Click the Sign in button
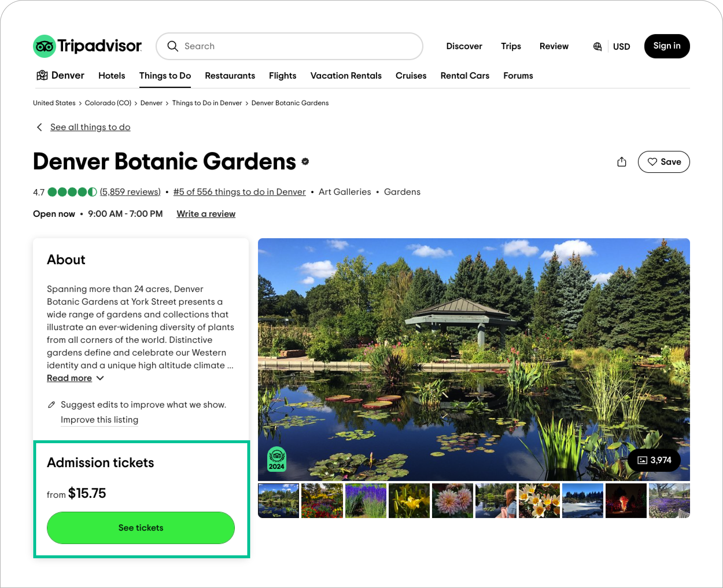723x588 pixels. (x=667, y=46)
